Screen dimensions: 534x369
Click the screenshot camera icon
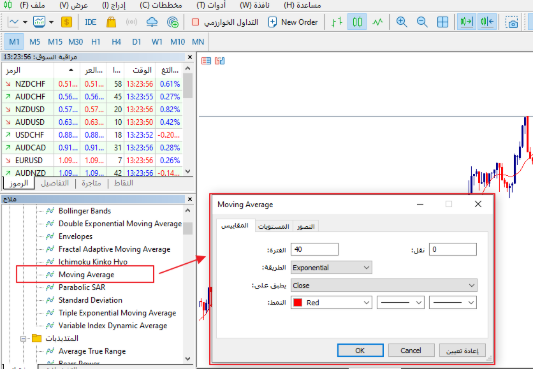click(x=512, y=22)
